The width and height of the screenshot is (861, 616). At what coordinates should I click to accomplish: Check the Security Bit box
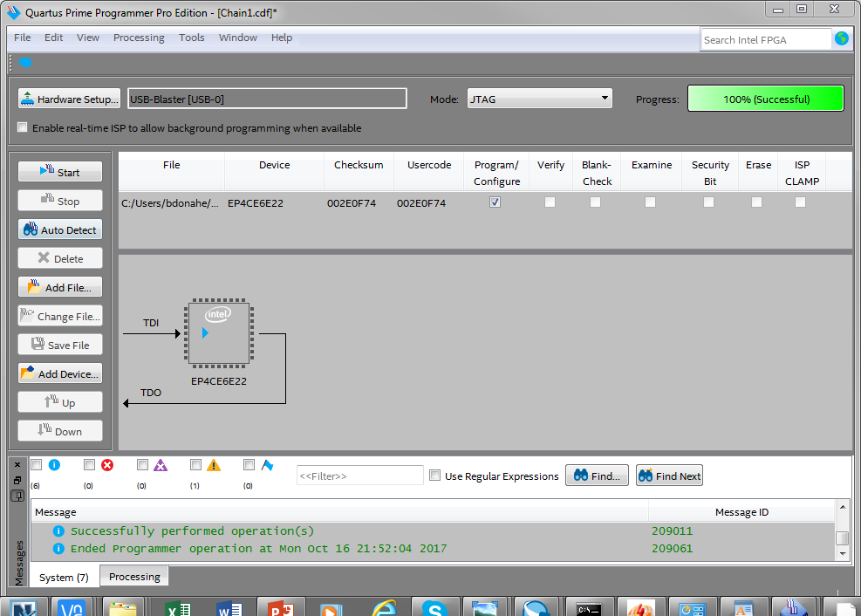709,202
